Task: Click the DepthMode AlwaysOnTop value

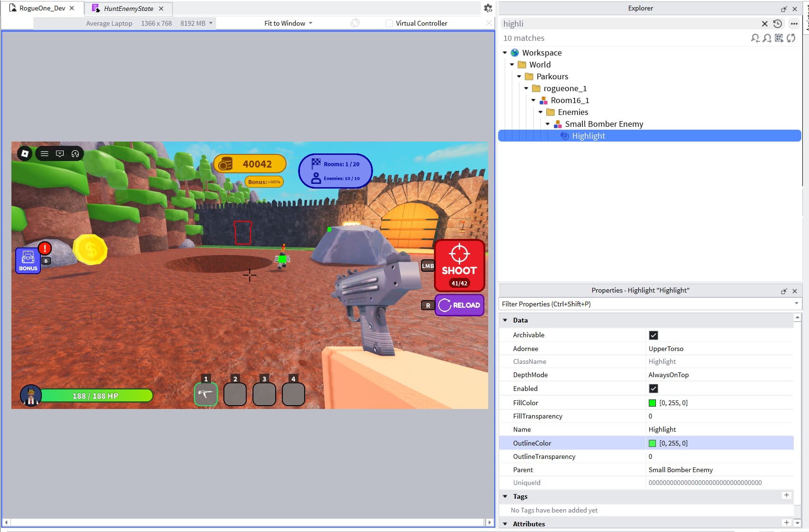Action: click(668, 375)
